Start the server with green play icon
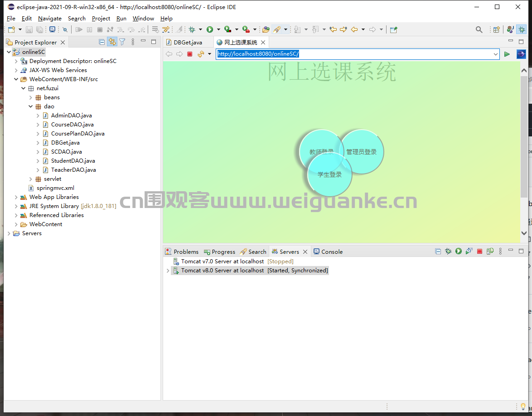Image resolution: width=532 pixels, height=416 pixels. (x=459, y=251)
